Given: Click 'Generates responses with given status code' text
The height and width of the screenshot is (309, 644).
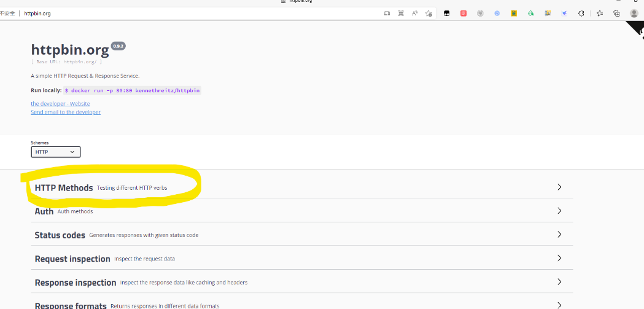Looking at the screenshot, I should [x=144, y=235].
